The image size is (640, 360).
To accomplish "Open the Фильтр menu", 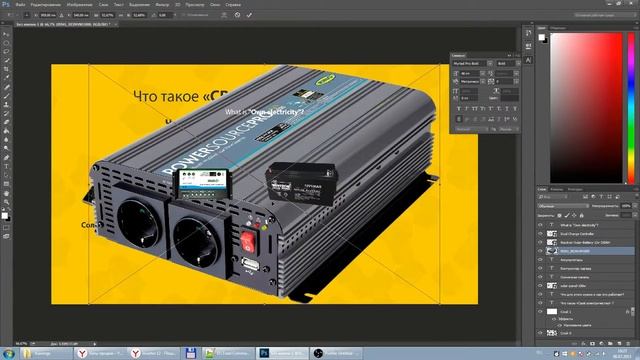I will click(x=162, y=5).
